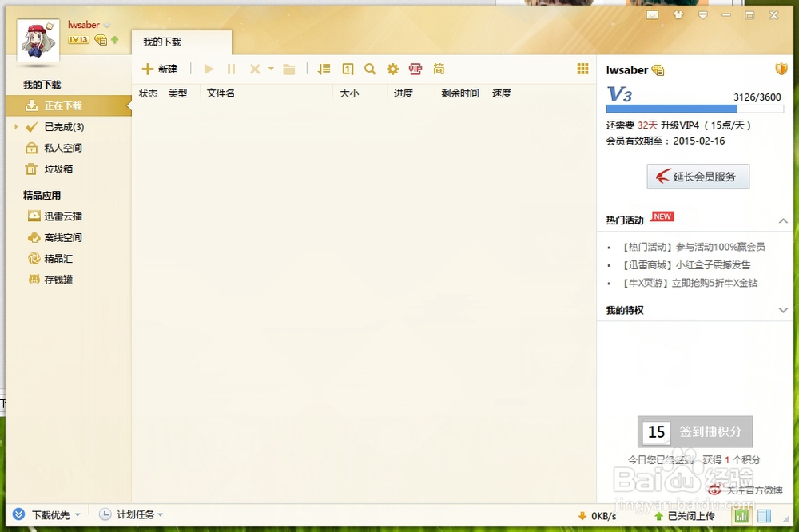Click the member icon next to lwsaber in panel

coord(658,70)
